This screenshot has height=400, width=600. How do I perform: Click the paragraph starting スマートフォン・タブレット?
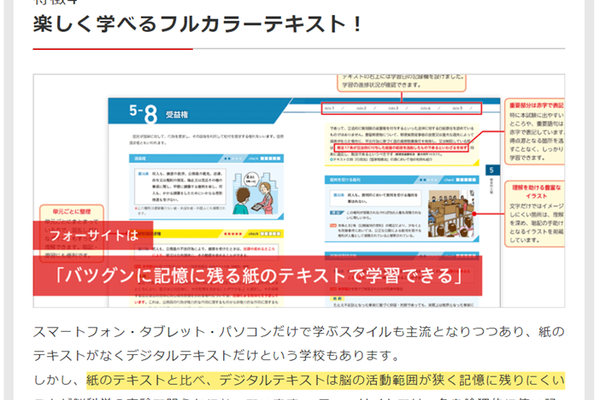[298, 343]
